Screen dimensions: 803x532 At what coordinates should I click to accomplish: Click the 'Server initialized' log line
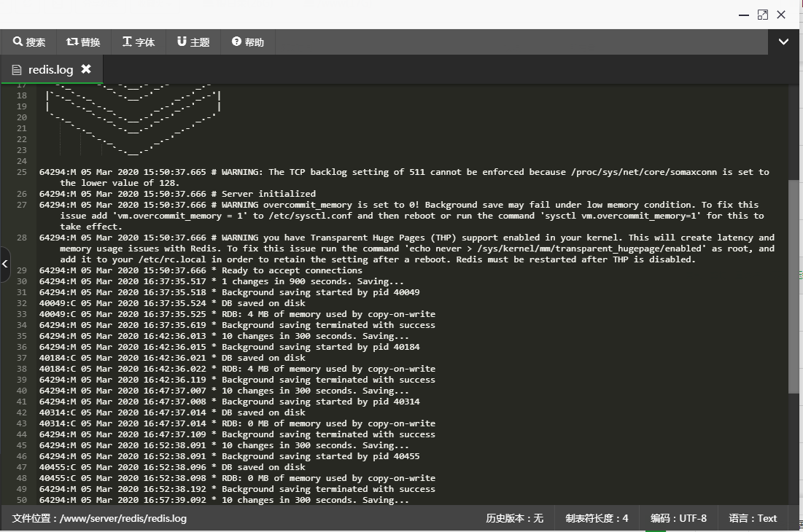point(177,194)
